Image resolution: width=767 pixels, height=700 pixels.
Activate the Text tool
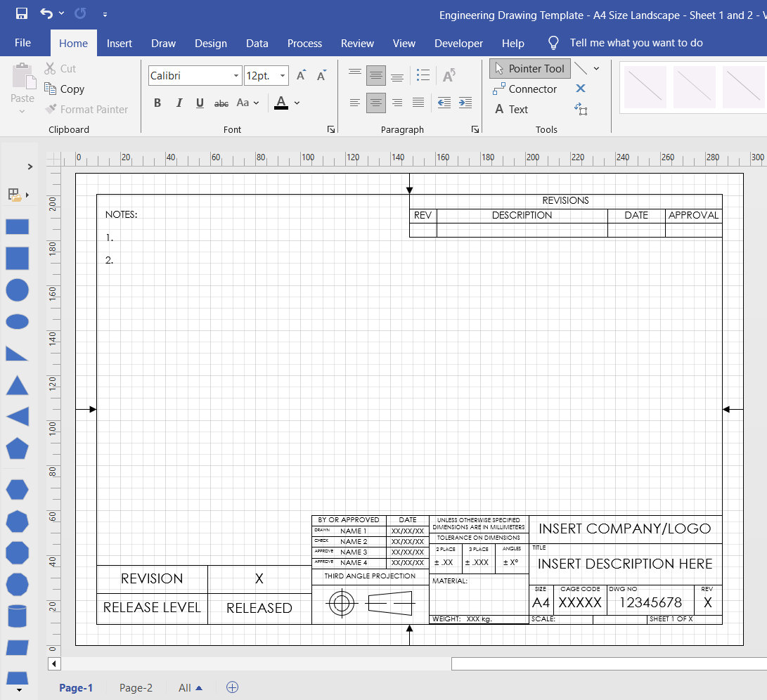pos(514,110)
